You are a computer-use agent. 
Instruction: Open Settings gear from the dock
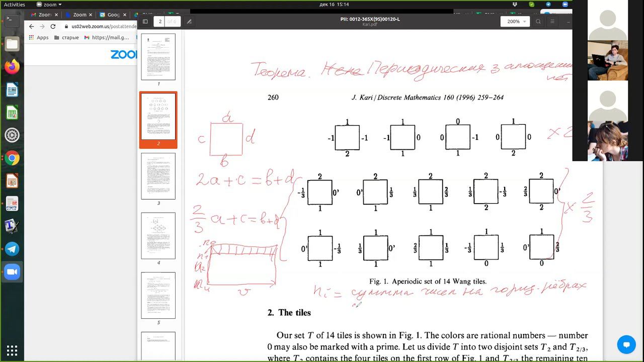pos(12,135)
